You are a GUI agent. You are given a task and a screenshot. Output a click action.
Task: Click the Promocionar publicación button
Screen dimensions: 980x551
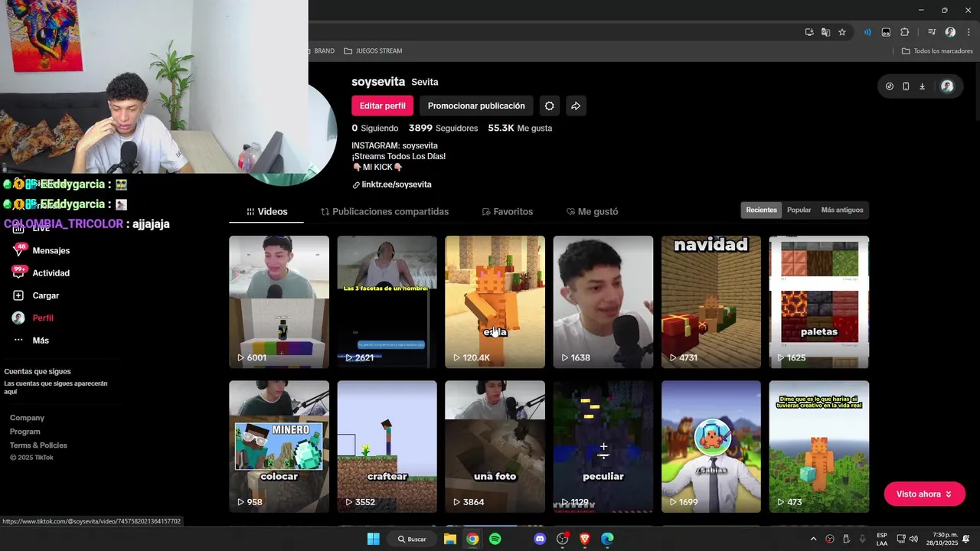(476, 106)
